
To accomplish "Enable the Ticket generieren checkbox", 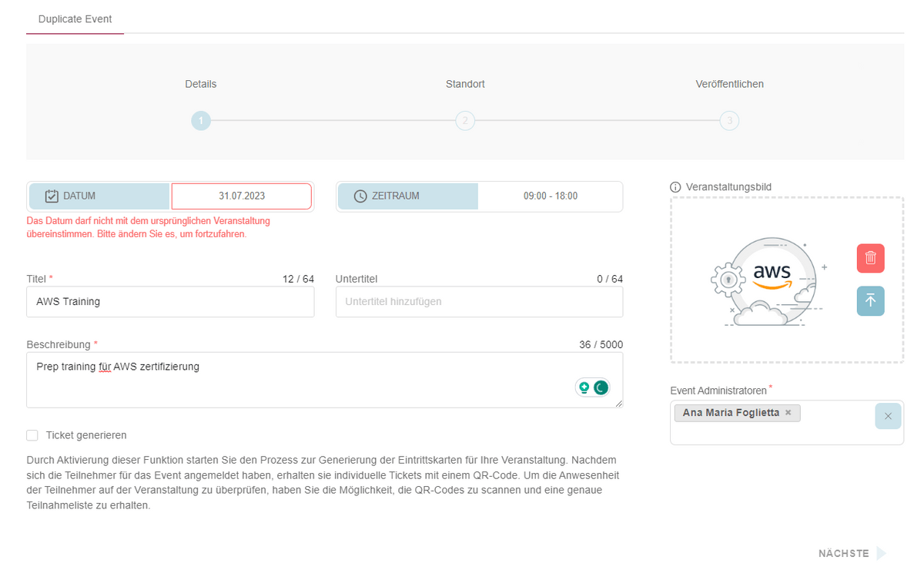I will point(32,435).
